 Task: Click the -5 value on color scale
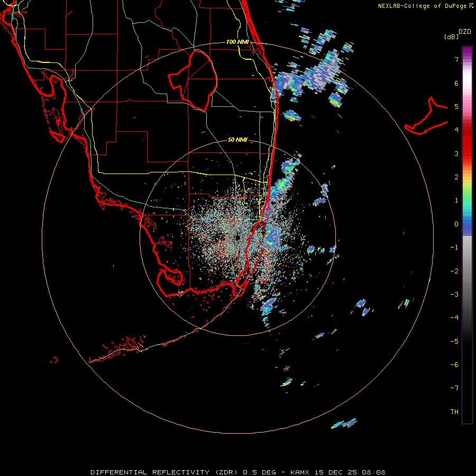tap(454, 342)
